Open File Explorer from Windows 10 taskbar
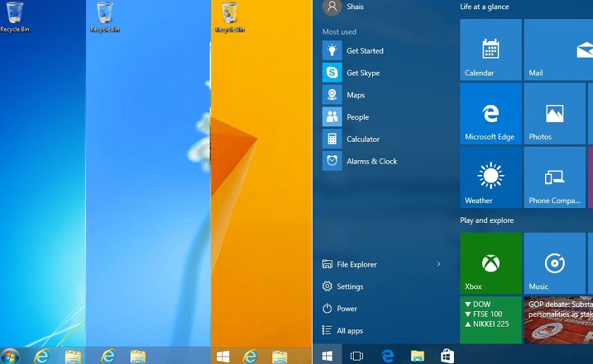 417,356
